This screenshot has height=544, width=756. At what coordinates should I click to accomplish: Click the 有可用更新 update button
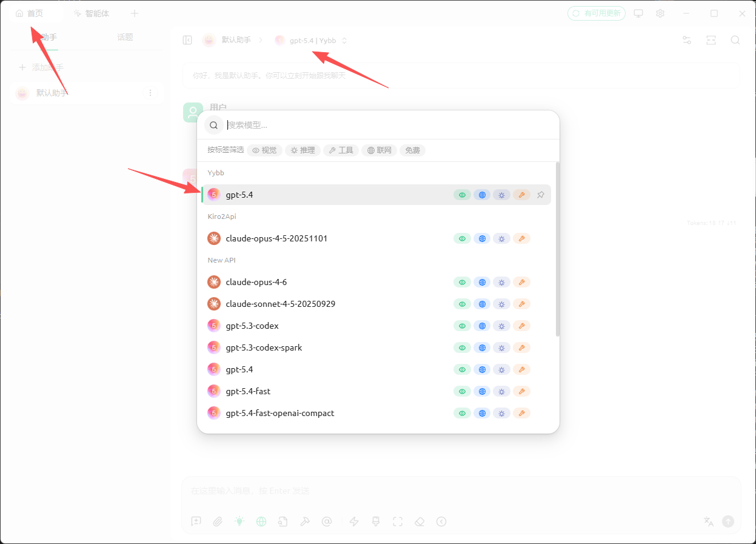click(x=597, y=13)
